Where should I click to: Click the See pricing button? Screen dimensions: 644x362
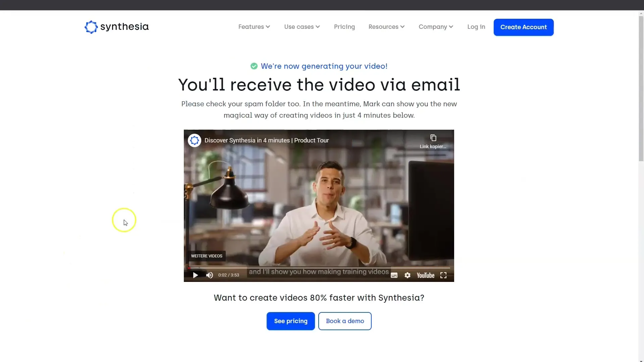pos(290,321)
